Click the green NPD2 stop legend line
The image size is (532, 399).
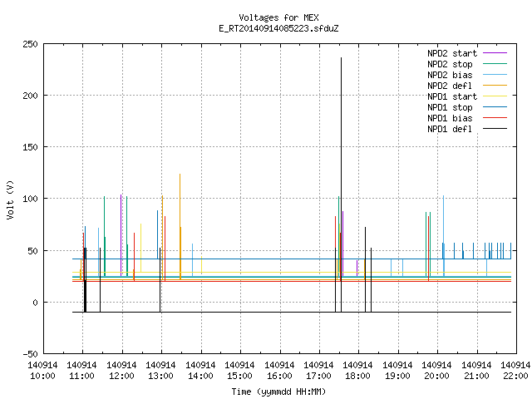pos(495,64)
